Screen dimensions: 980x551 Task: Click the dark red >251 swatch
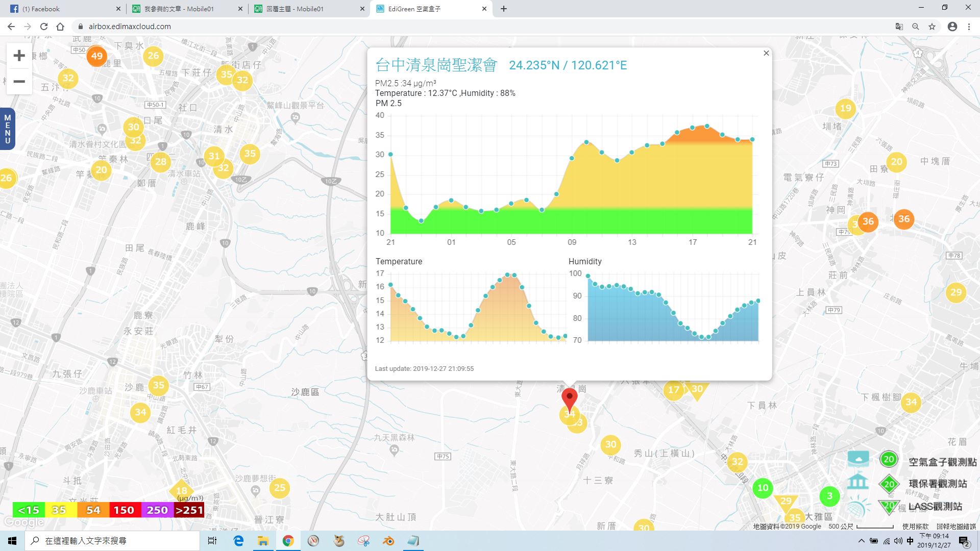pyautogui.click(x=189, y=510)
